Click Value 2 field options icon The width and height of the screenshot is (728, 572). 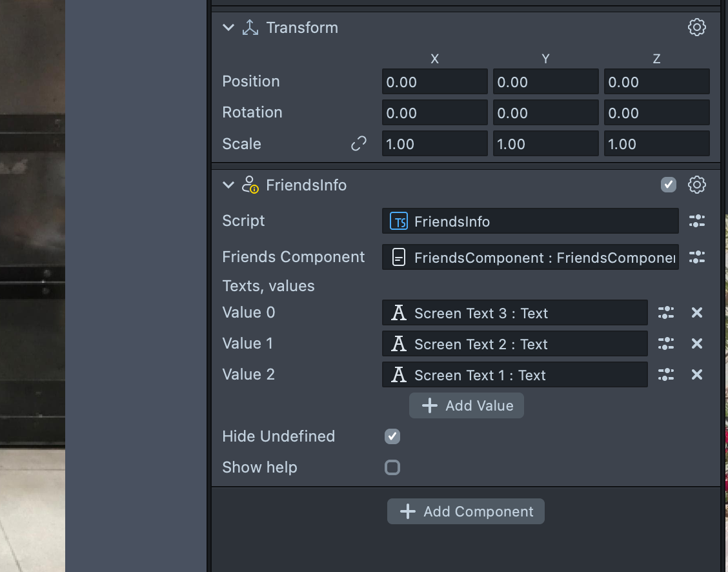pyautogui.click(x=665, y=375)
